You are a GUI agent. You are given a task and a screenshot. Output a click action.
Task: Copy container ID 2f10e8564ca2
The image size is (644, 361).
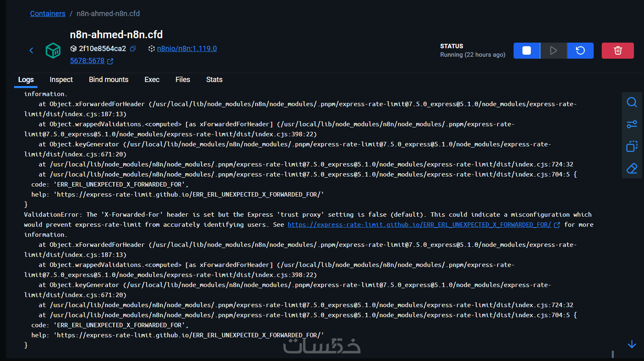coord(133,49)
